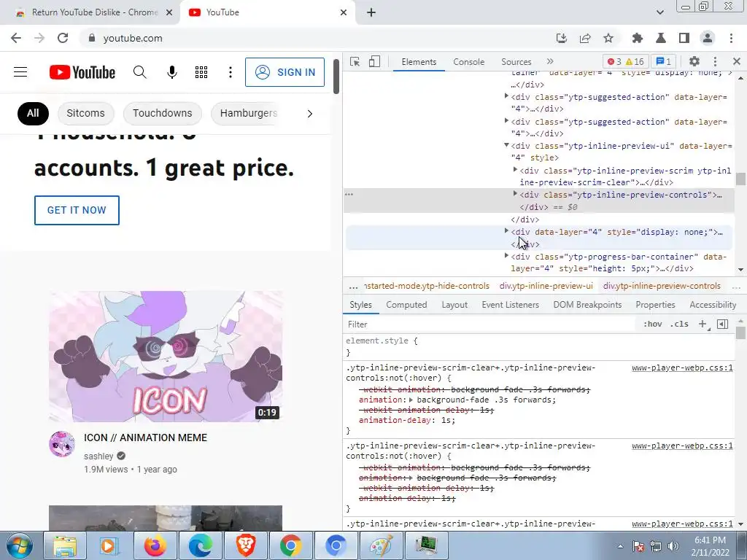Open the Layout tab
747x560 pixels.
(x=454, y=305)
